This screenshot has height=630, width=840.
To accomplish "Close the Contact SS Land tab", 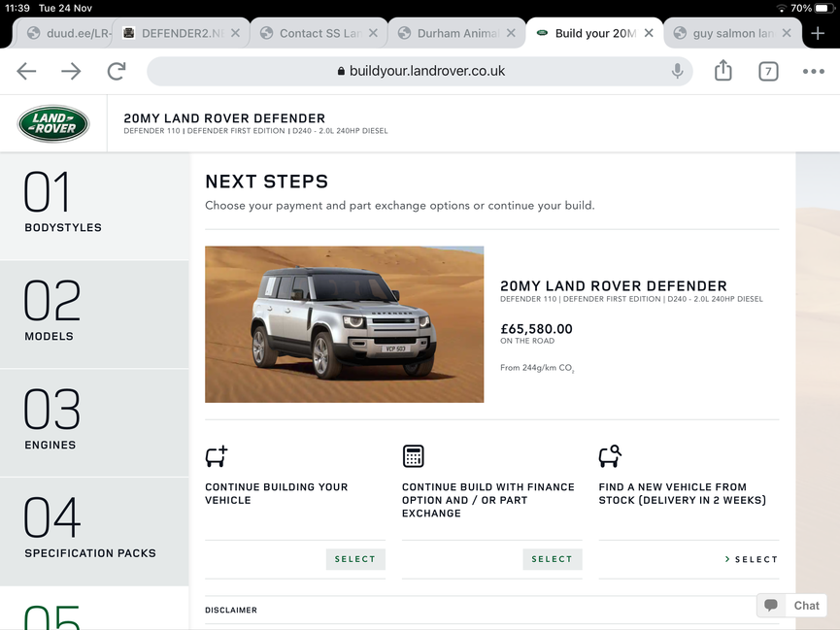I will point(373,33).
